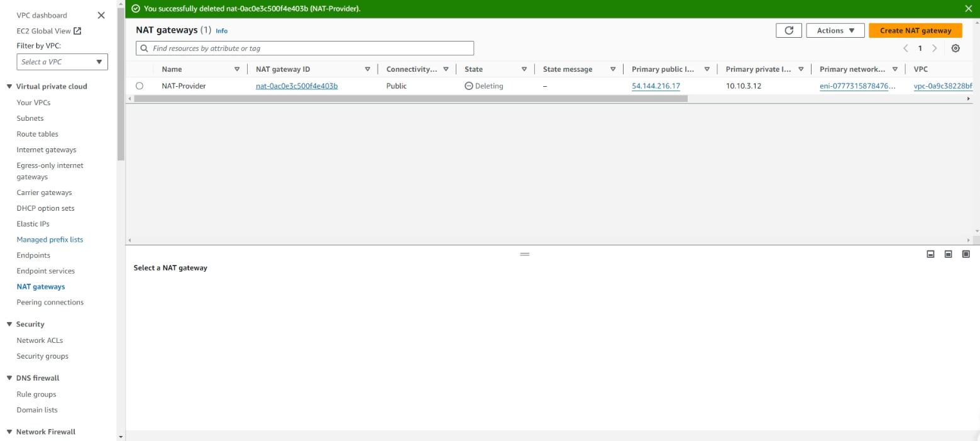Go to next page of results
The width and height of the screenshot is (980, 441).
click(x=935, y=48)
